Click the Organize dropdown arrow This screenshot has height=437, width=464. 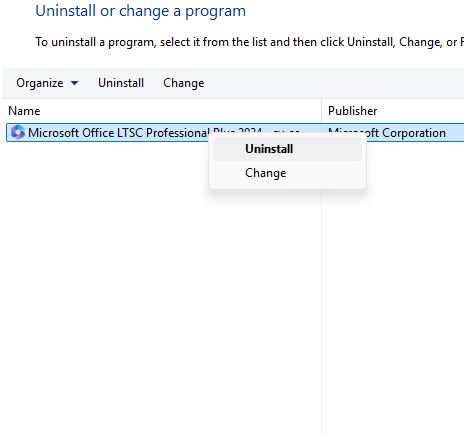pyautogui.click(x=75, y=83)
